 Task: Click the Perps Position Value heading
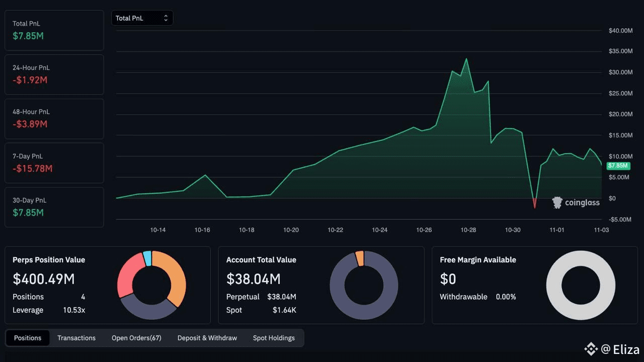[x=49, y=260]
